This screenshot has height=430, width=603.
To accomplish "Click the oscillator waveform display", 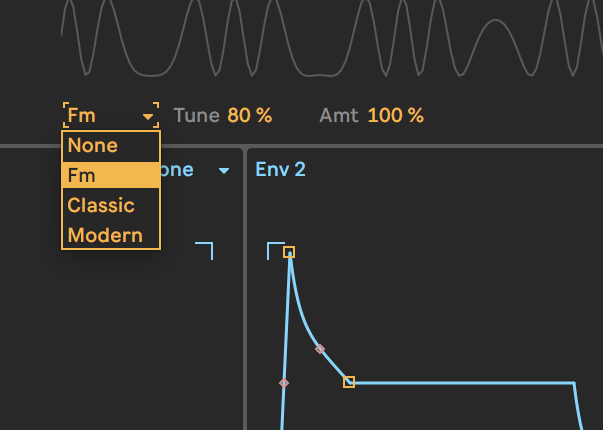I will click(330, 40).
